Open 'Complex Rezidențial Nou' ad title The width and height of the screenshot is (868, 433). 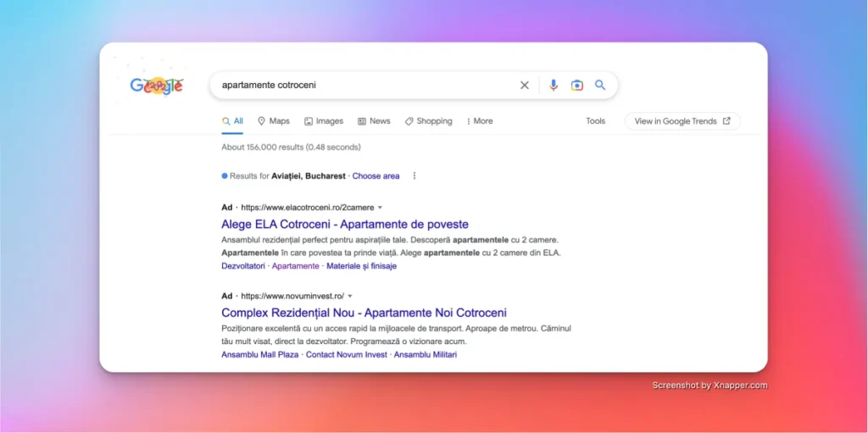pyautogui.click(x=364, y=313)
